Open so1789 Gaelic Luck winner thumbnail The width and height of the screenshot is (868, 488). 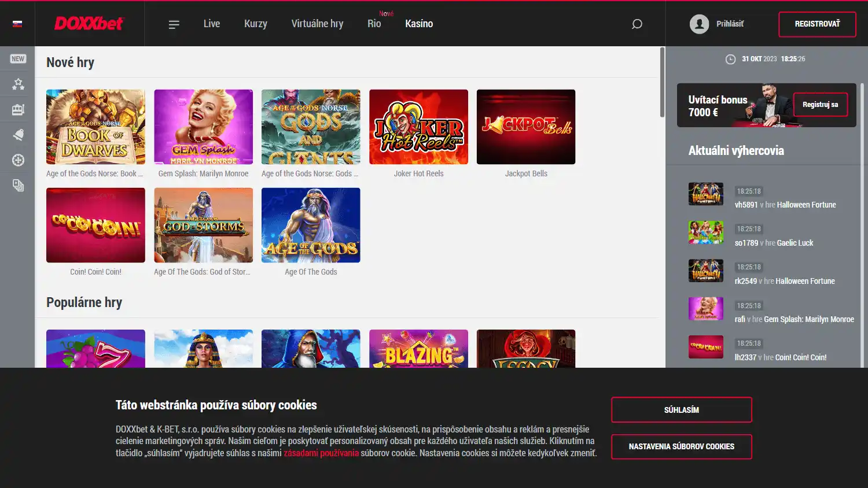(x=705, y=232)
